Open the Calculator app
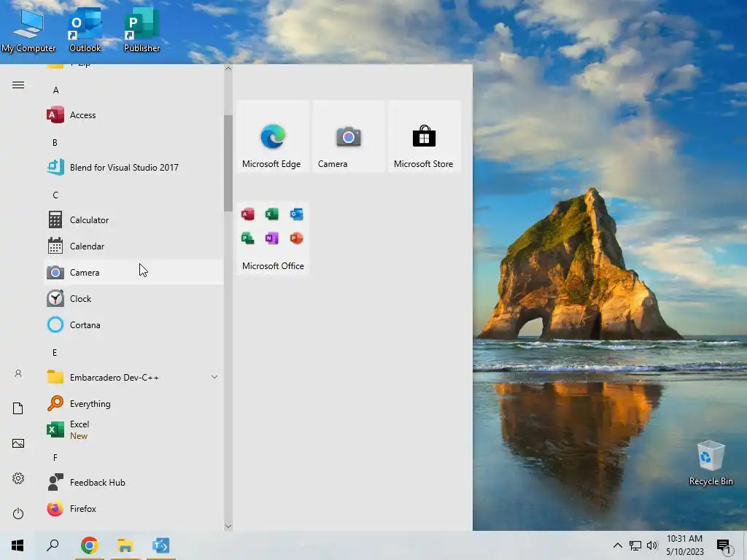The image size is (747, 560). pyautogui.click(x=133, y=219)
